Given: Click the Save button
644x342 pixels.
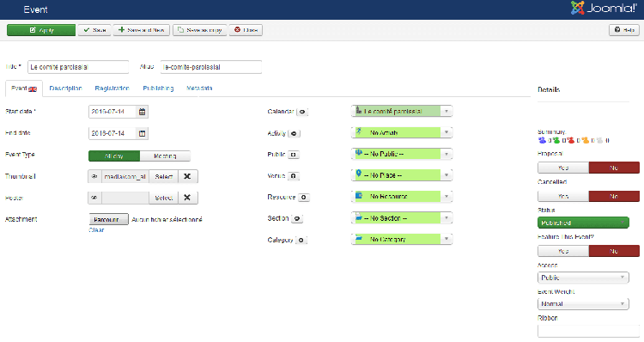Looking at the screenshot, I should (x=94, y=30).
